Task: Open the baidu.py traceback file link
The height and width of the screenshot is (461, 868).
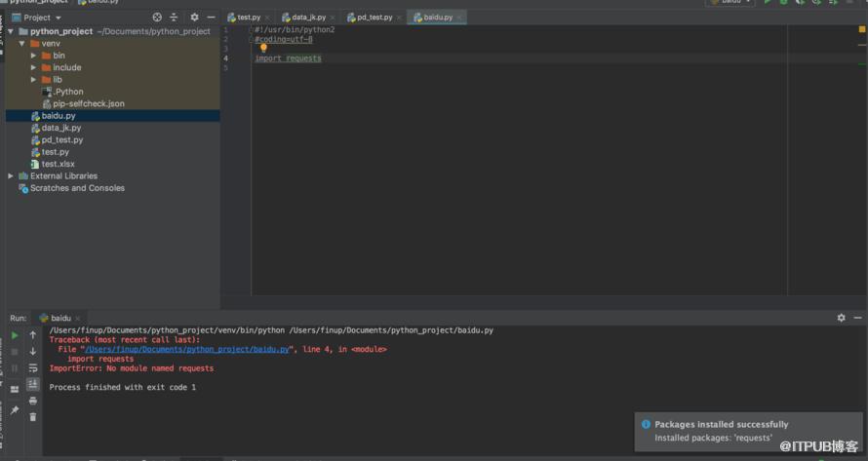Action: pyautogui.click(x=187, y=349)
